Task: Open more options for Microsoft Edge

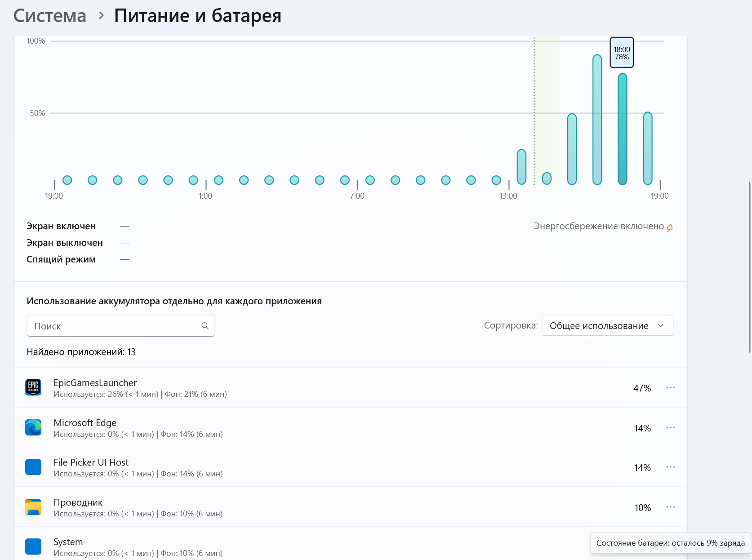Action: 671,427
